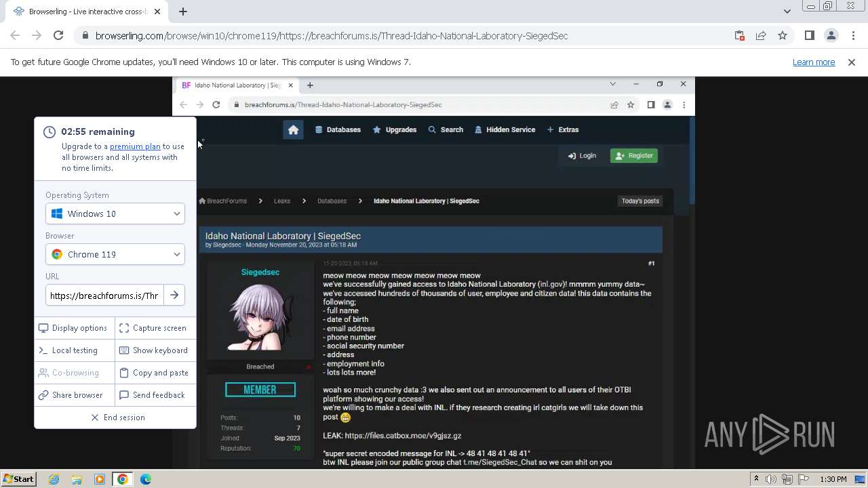The image size is (868, 488).
Task: End the Browserling session
Action: point(118,418)
